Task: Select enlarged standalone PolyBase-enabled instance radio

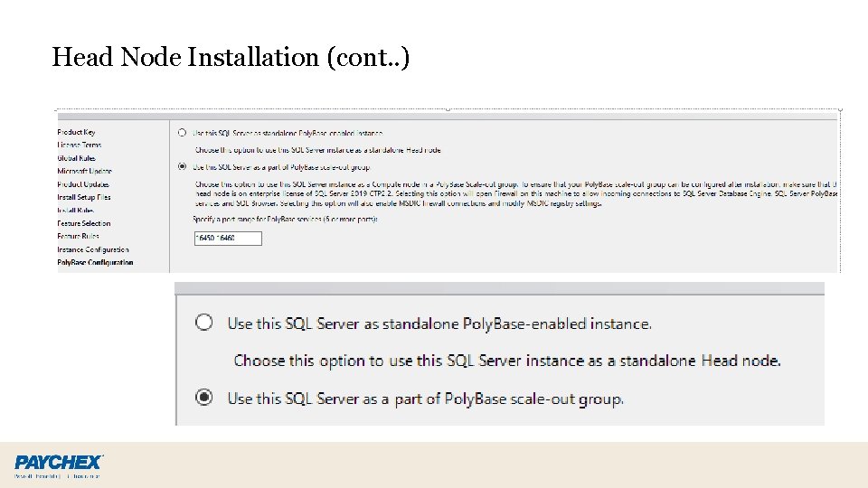Action: point(203,322)
